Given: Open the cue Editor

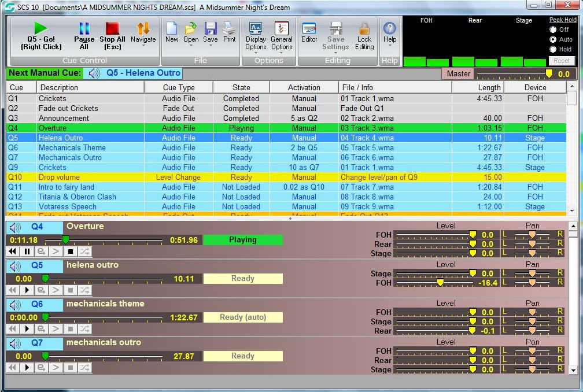Looking at the screenshot, I should 309,34.
